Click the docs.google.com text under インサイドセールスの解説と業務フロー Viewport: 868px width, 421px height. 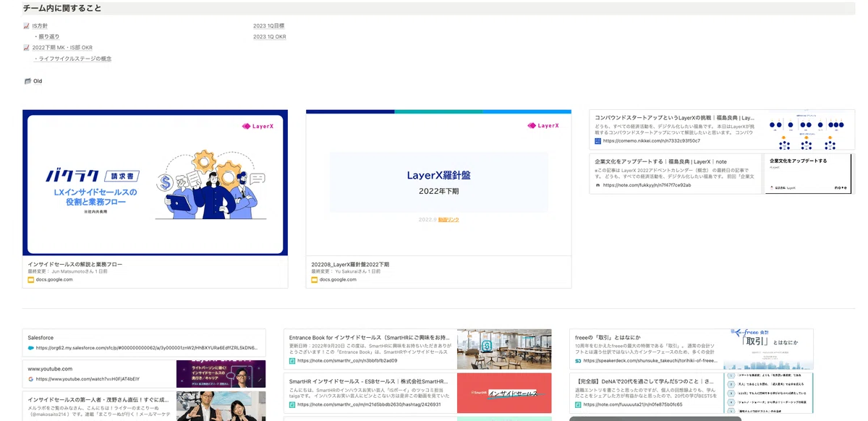tap(54, 279)
